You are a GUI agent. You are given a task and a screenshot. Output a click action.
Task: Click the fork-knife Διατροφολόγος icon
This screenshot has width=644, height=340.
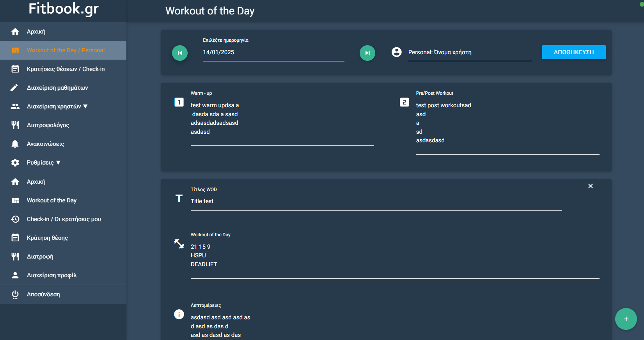(x=15, y=125)
